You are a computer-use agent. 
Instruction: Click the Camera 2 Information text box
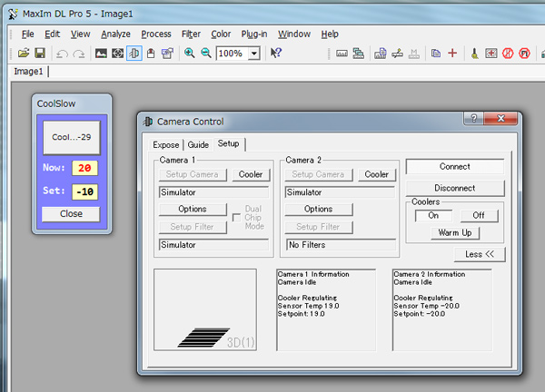click(x=442, y=309)
